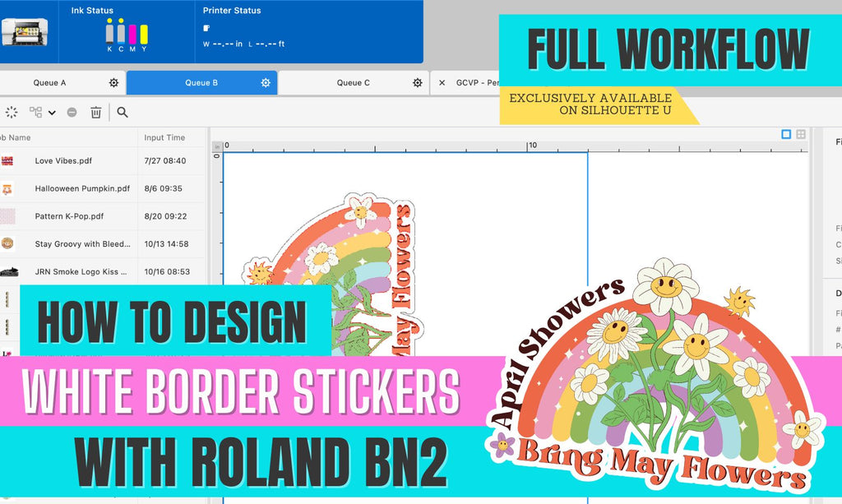842x504 pixels.
Task: Click the Hallooween Pumpkin job thumbnail
Action: tap(7, 189)
